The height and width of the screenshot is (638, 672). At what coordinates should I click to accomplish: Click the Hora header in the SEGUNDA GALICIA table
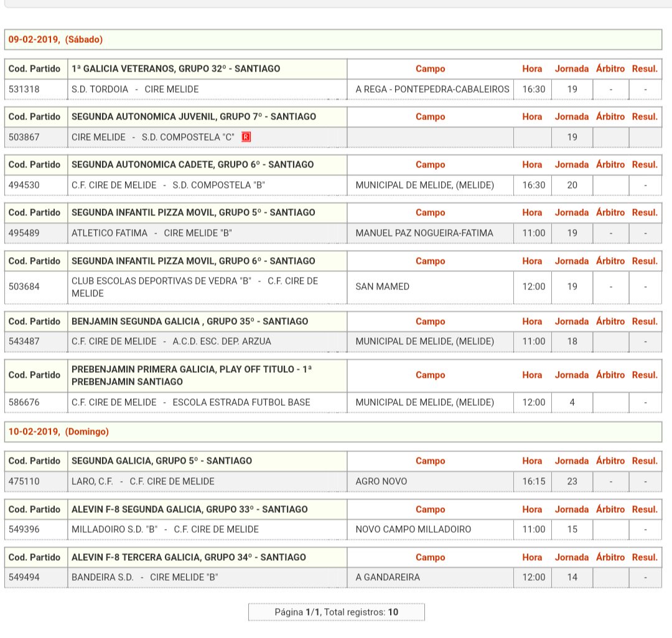coord(532,461)
